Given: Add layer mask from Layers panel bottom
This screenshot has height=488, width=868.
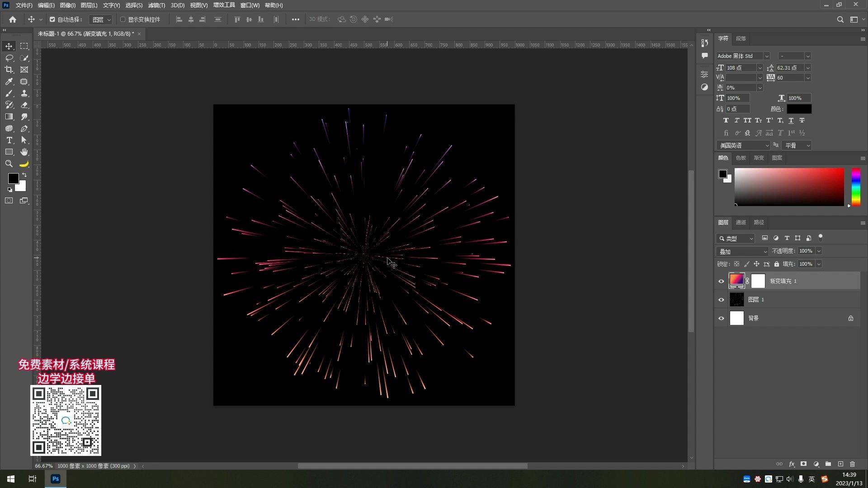Looking at the screenshot, I should pyautogui.click(x=803, y=464).
